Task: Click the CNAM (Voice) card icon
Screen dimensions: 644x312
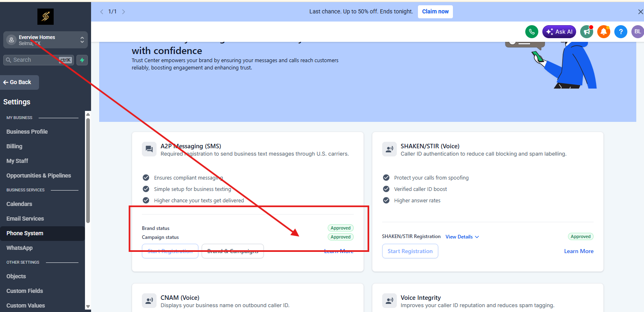Action: pos(149,301)
